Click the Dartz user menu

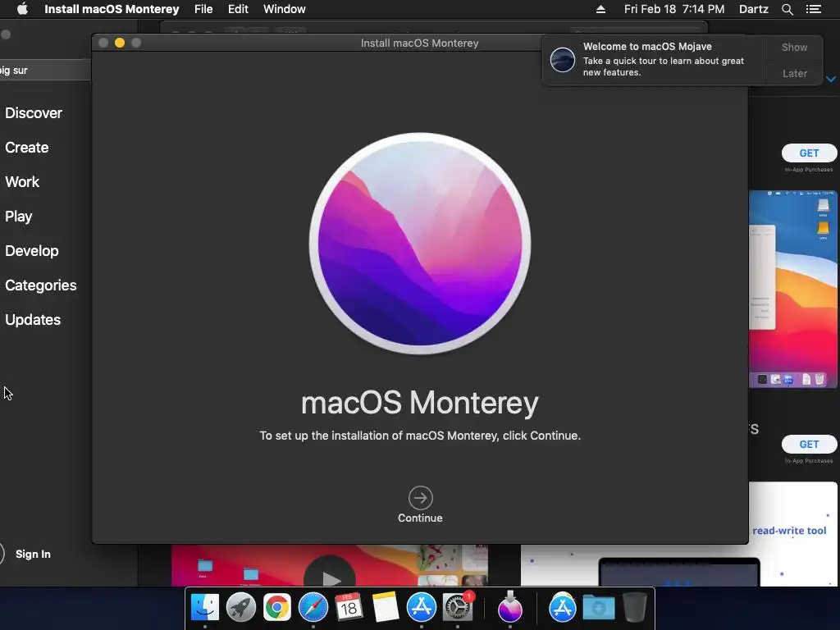753,9
